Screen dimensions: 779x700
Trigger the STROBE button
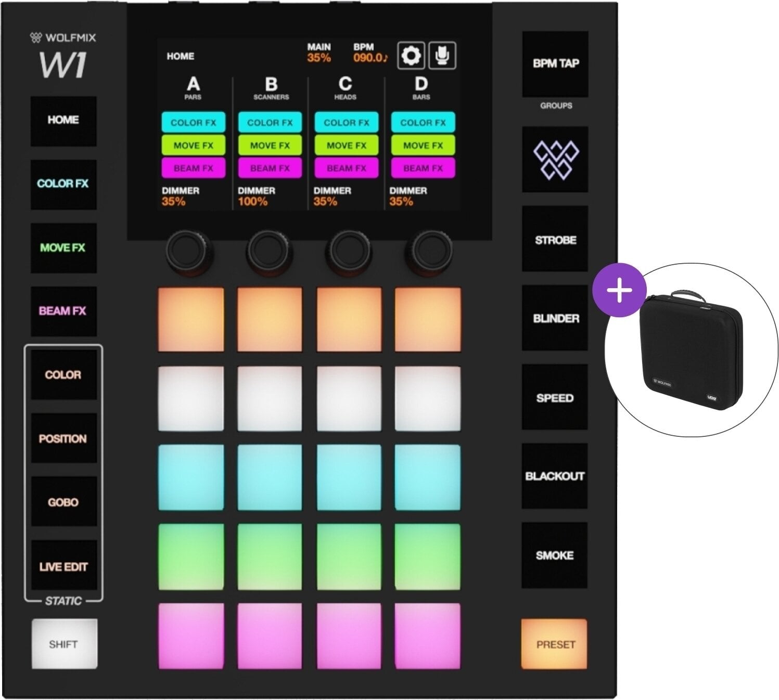pos(555,240)
